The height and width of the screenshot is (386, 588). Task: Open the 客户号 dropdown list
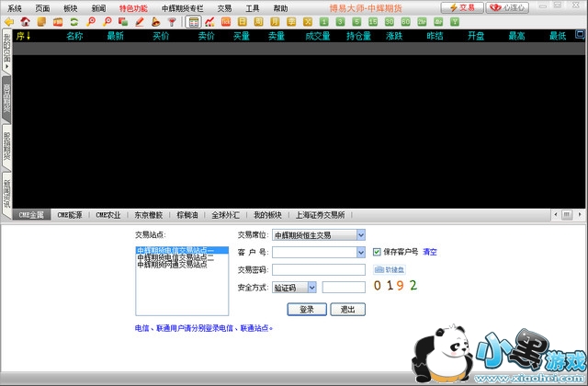(360, 252)
